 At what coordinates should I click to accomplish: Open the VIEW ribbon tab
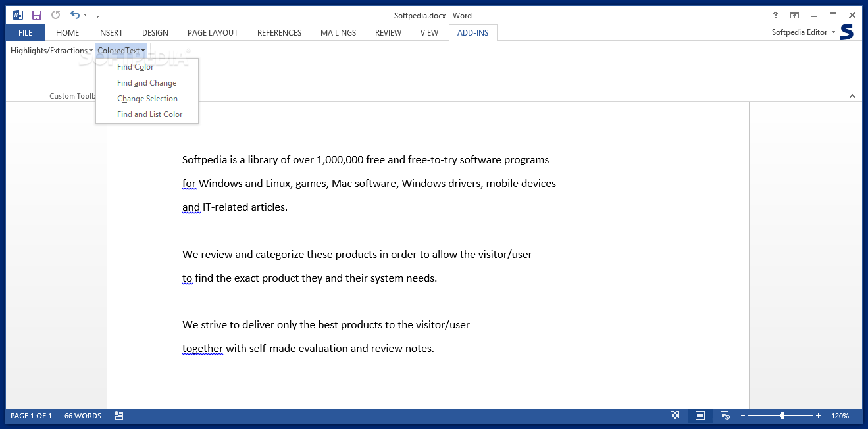point(429,32)
